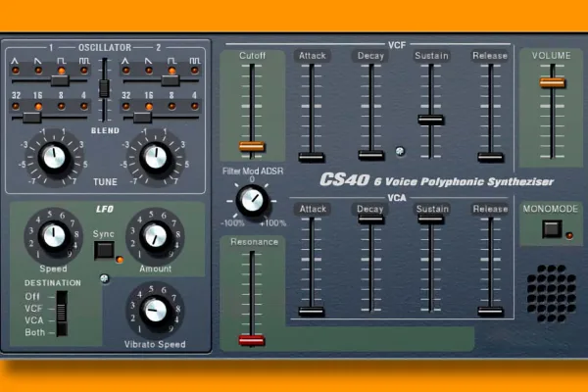Screen dimensions: 588x392
Task: Select pulse waveform LED on Oscillator 1
Action: [84, 71]
